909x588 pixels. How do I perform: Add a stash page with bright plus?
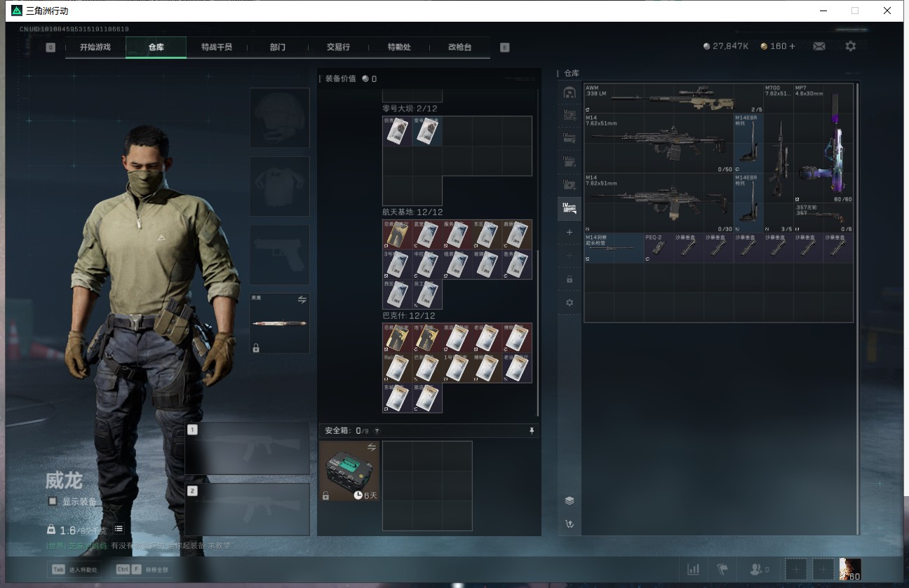(570, 232)
